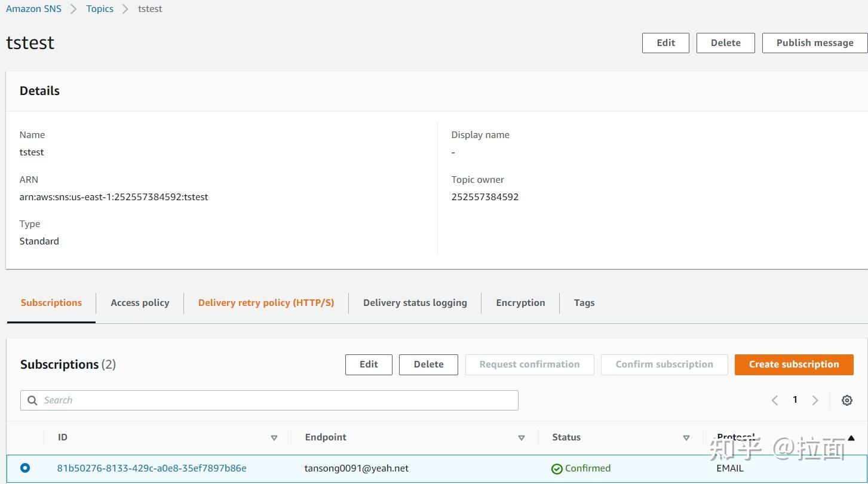Click the green Confirmed status icon
Viewport: 868px width, 484px height.
(557, 468)
